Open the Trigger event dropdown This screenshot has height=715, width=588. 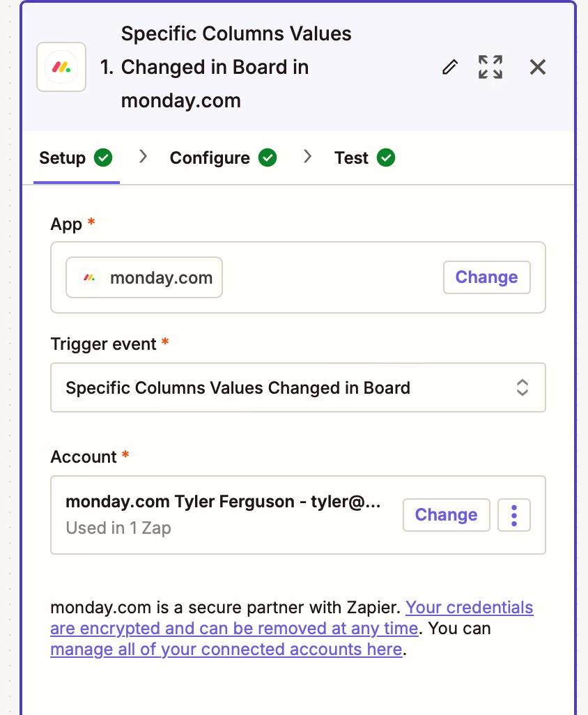coord(298,387)
